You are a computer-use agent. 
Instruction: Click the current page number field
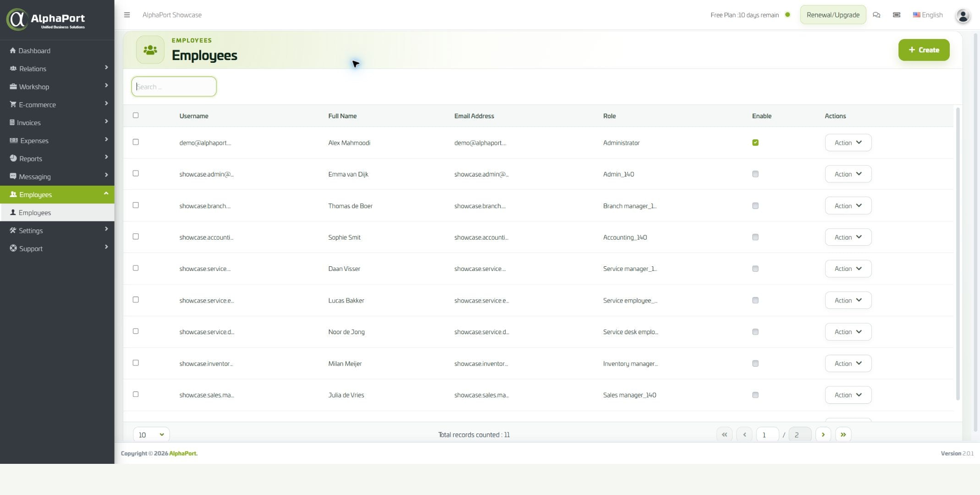[767, 434]
